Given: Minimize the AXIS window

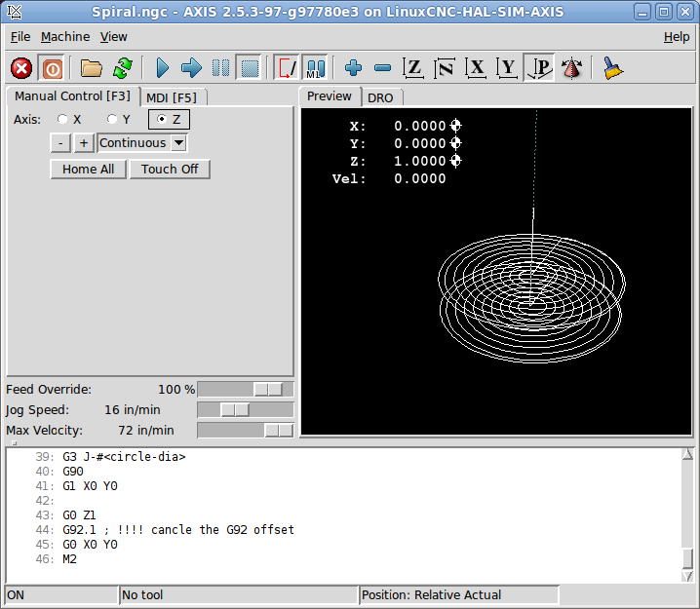Looking at the screenshot, I should click(642, 12).
